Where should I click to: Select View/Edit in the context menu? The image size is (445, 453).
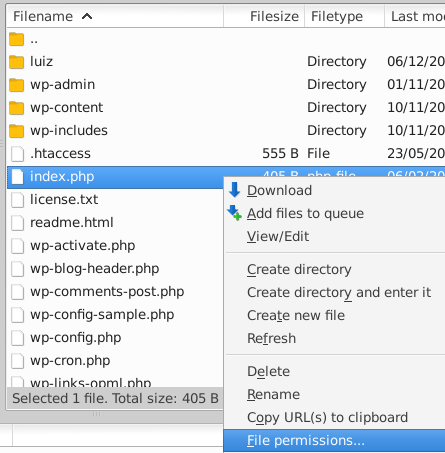(278, 236)
